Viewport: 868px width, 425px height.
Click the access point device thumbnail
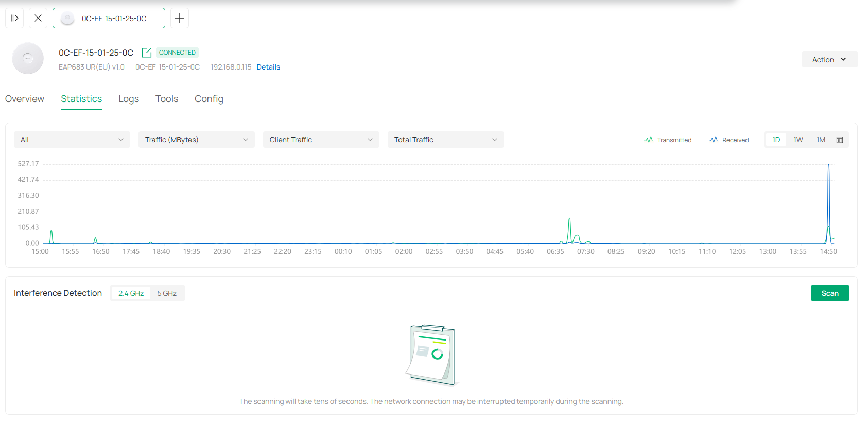28,58
